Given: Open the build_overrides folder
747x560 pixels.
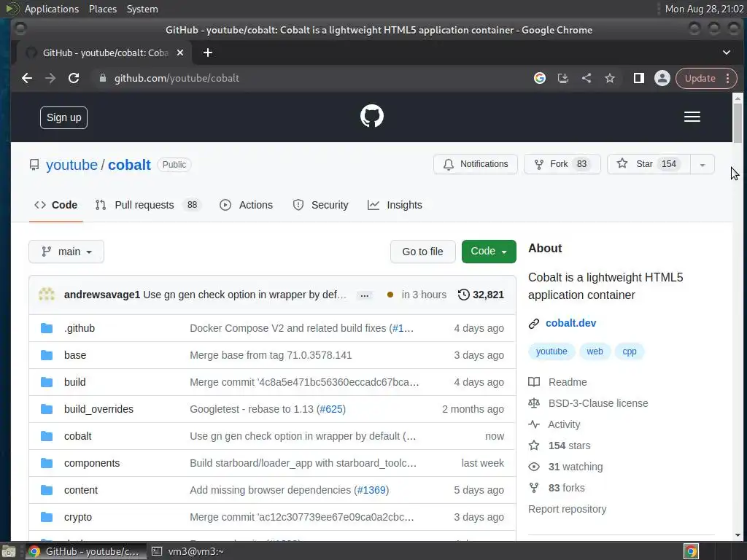Looking at the screenshot, I should pos(98,409).
